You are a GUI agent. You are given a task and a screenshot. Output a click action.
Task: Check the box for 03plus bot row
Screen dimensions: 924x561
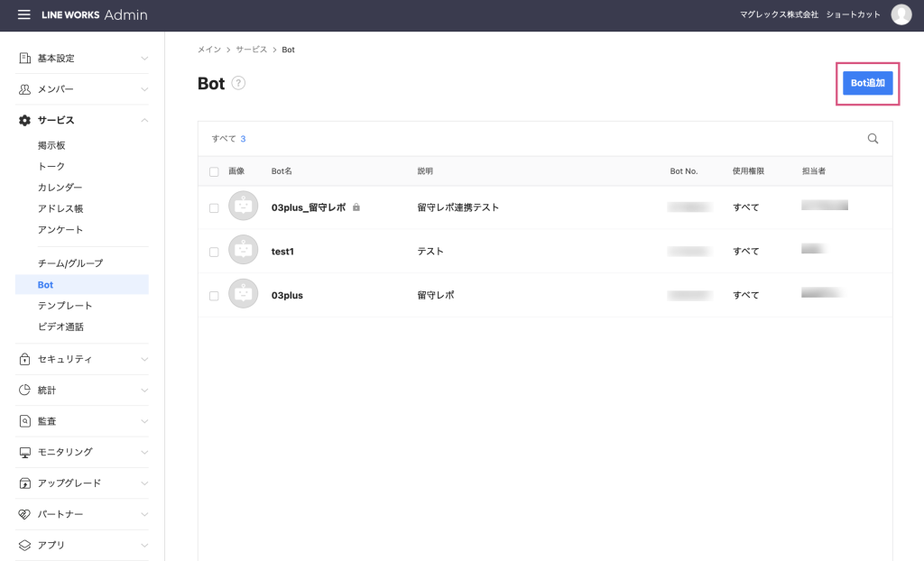(x=214, y=296)
